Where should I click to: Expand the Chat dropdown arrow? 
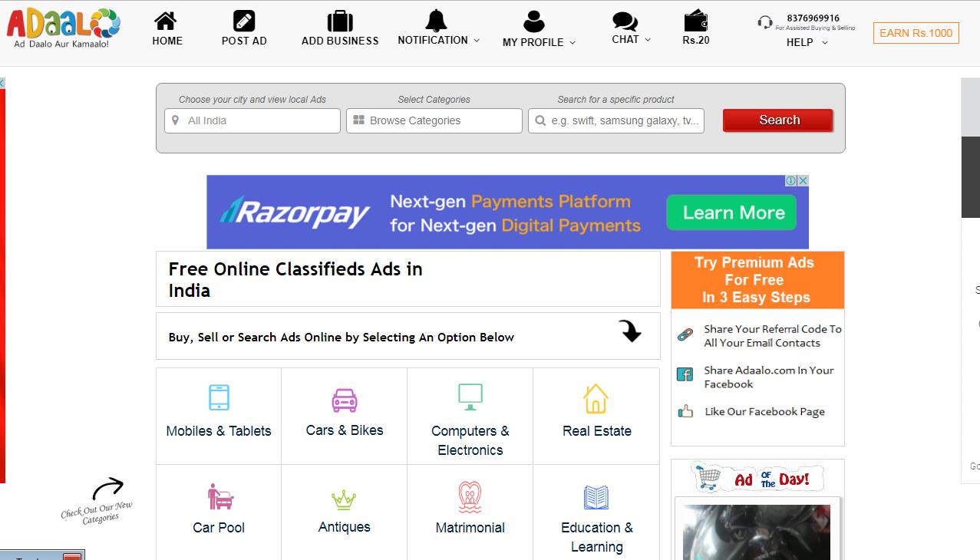click(648, 40)
